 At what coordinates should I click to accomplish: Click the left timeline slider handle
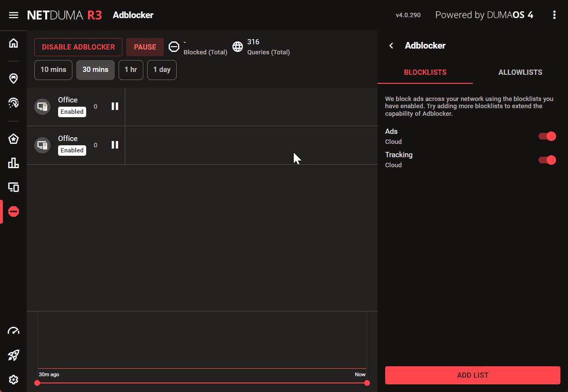pyautogui.click(x=37, y=383)
